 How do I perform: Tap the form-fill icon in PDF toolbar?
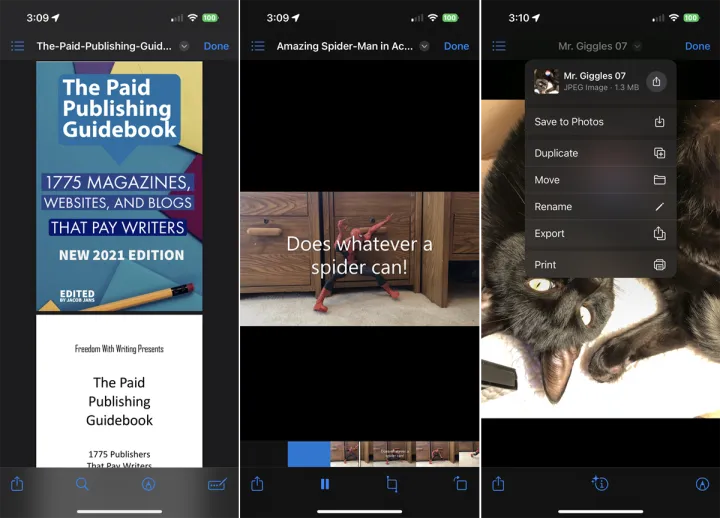click(216, 484)
